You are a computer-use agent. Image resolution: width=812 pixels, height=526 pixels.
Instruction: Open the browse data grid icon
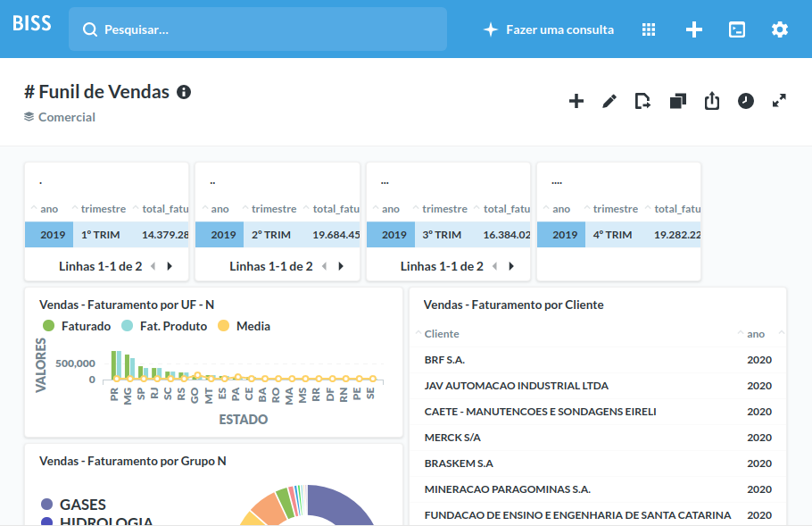pyautogui.click(x=649, y=29)
